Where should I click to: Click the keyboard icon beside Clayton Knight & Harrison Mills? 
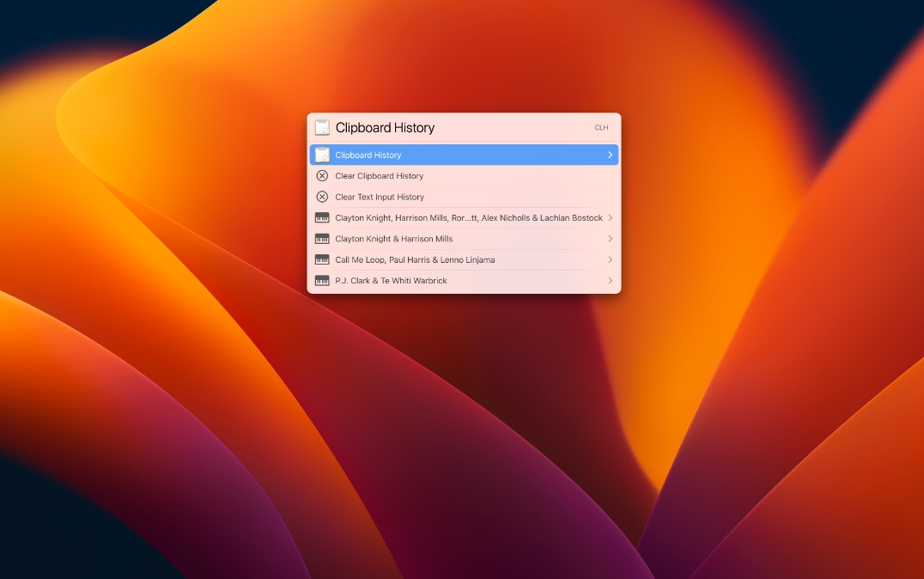pos(322,239)
